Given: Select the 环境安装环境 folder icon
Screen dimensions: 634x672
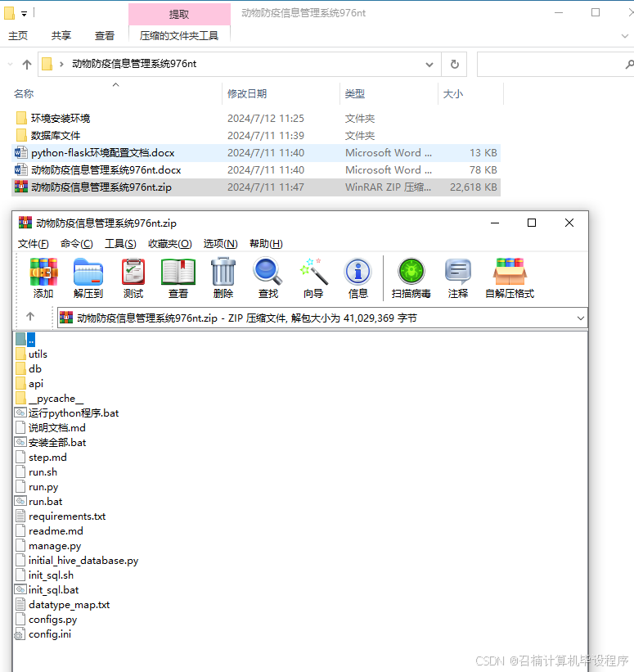Looking at the screenshot, I should pos(21,118).
